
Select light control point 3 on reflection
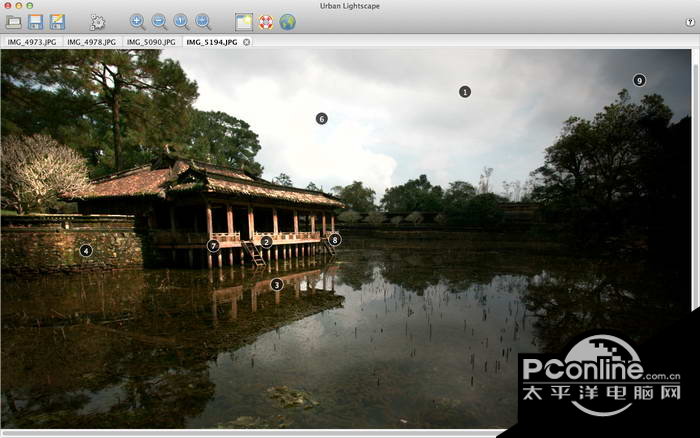pos(277,284)
